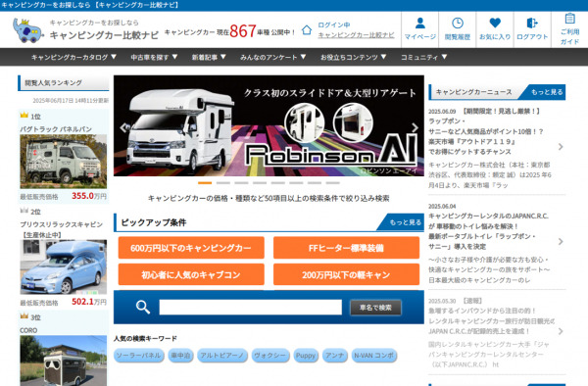This screenshot has width=588, height=386.
Task: Click the magnifying glass search icon
Action: 143,307
